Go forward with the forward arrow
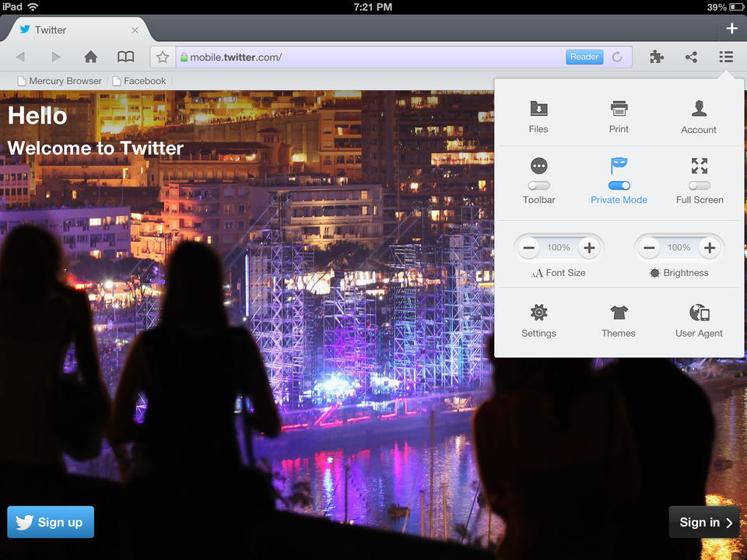Image resolution: width=747 pixels, height=560 pixels. pyautogui.click(x=56, y=57)
